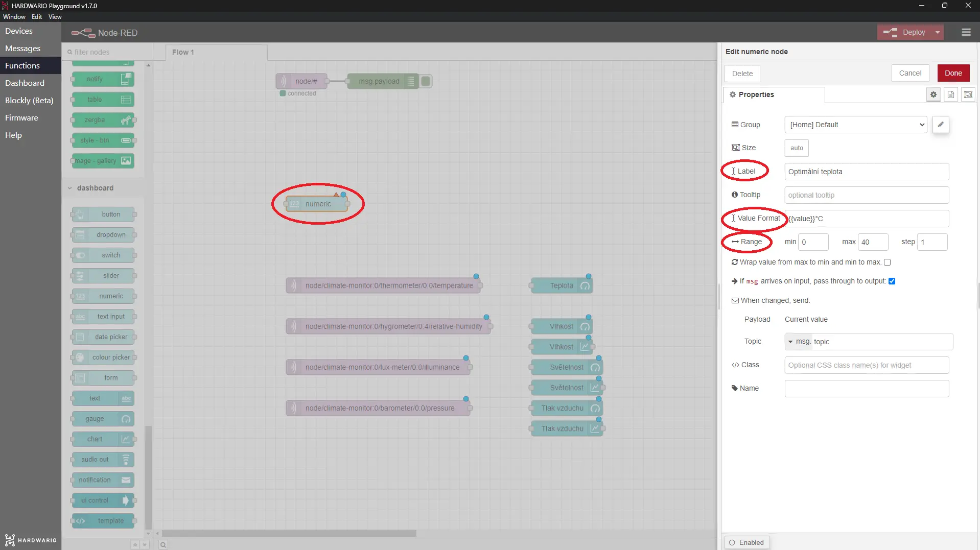Select the Flow 1 tab
The width and height of the screenshot is (980, 550).
pos(216,53)
